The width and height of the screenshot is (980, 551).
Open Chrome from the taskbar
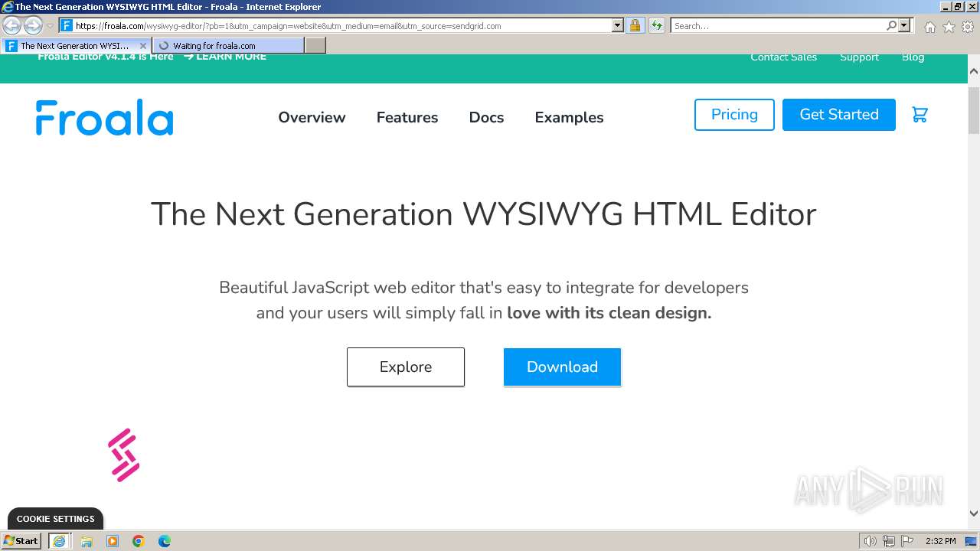pos(139,541)
